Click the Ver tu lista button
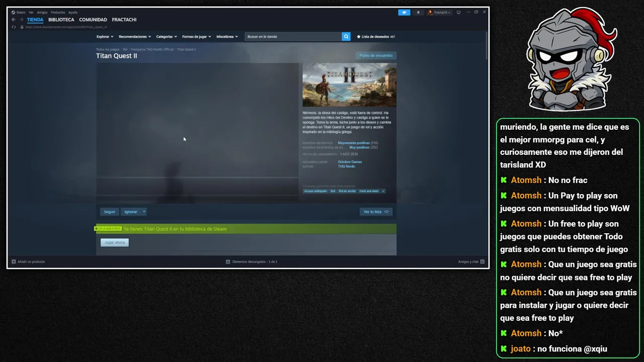 click(376, 212)
